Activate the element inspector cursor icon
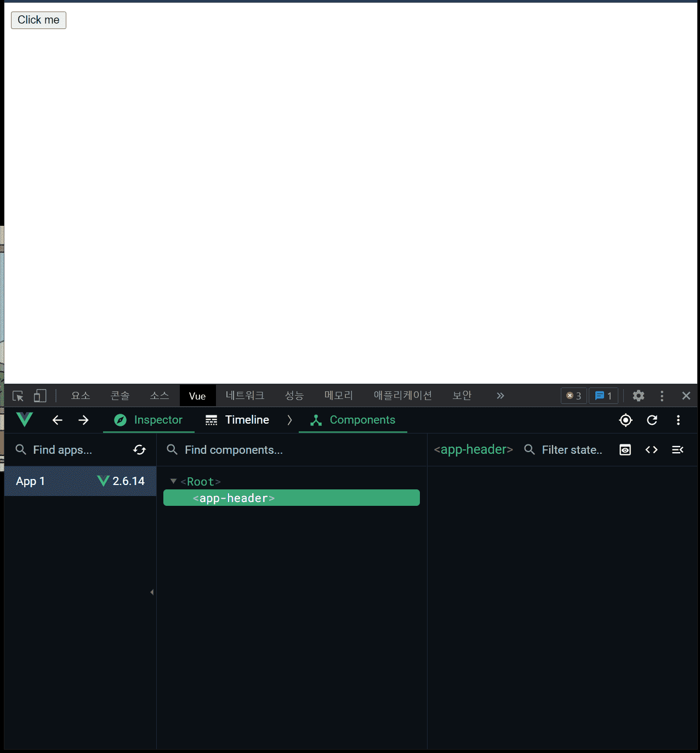This screenshot has width=700, height=753. point(18,396)
